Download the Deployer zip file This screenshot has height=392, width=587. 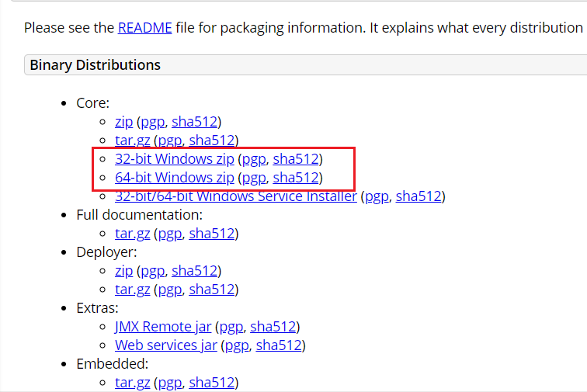(x=123, y=271)
